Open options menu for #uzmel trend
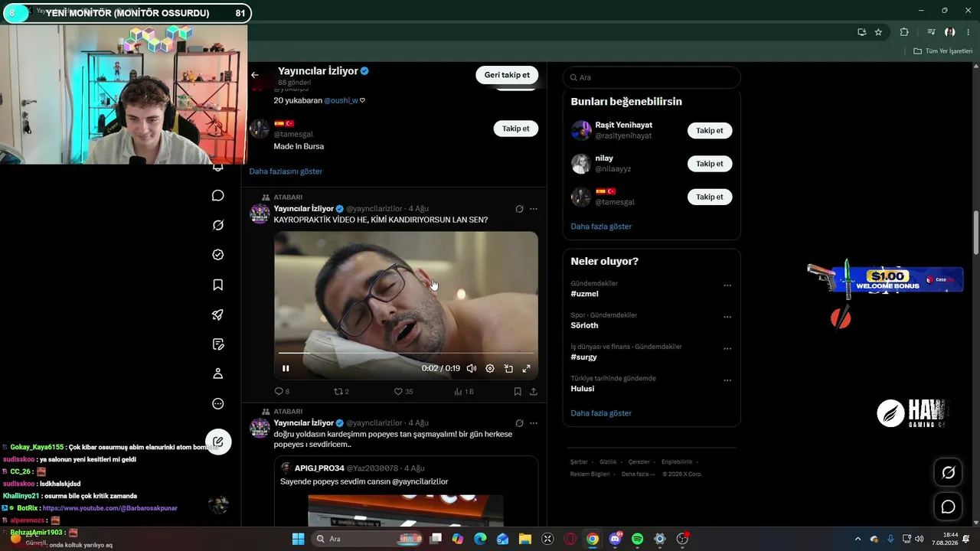 727,285
